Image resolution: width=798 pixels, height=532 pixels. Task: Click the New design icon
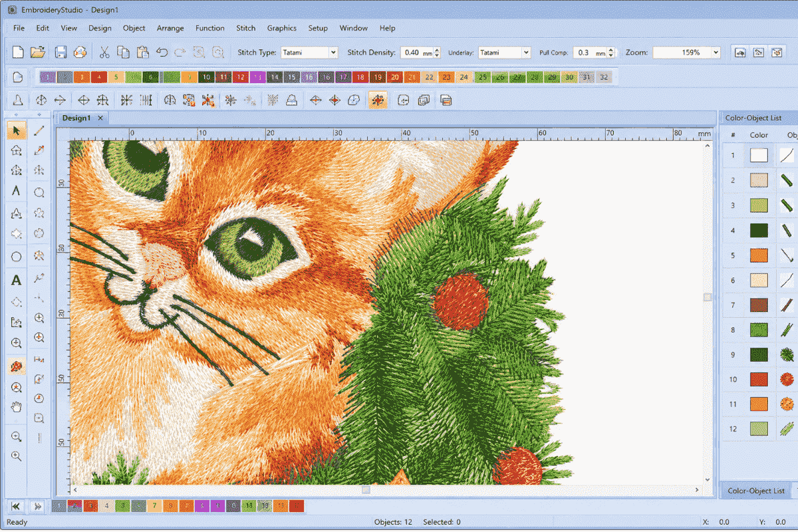click(x=18, y=53)
